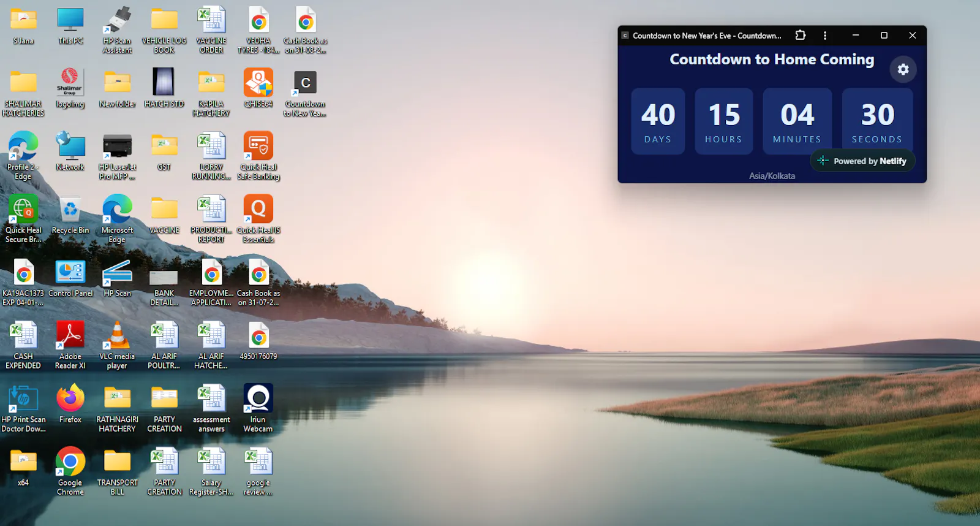
Task: Select the HP Scan shortcut
Action: pyautogui.click(x=117, y=279)
